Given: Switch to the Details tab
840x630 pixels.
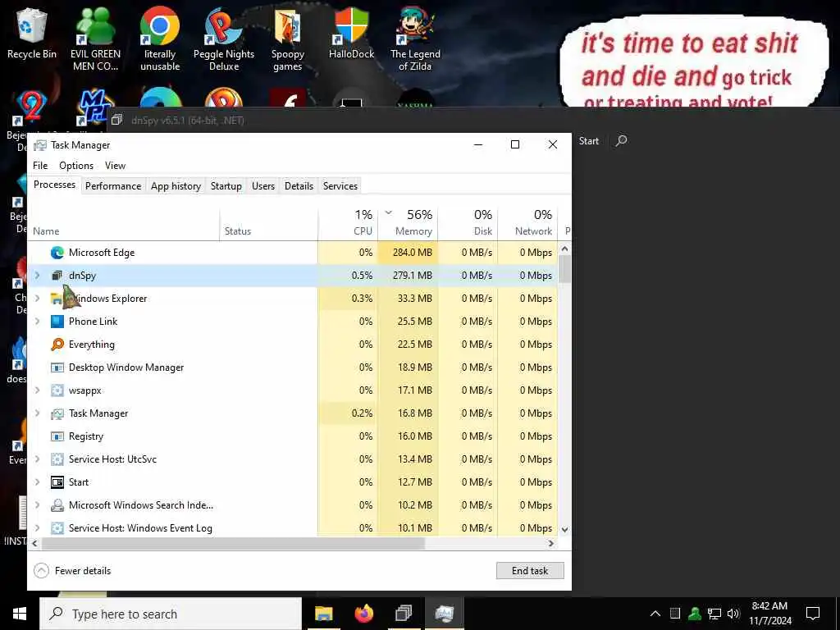Looking at the screenshot, I should [299, 186].
